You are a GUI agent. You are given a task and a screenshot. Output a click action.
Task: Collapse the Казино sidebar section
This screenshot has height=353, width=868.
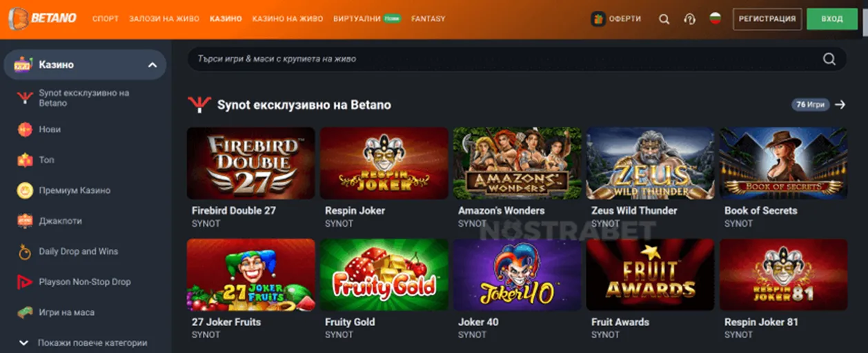coord(152,65)
